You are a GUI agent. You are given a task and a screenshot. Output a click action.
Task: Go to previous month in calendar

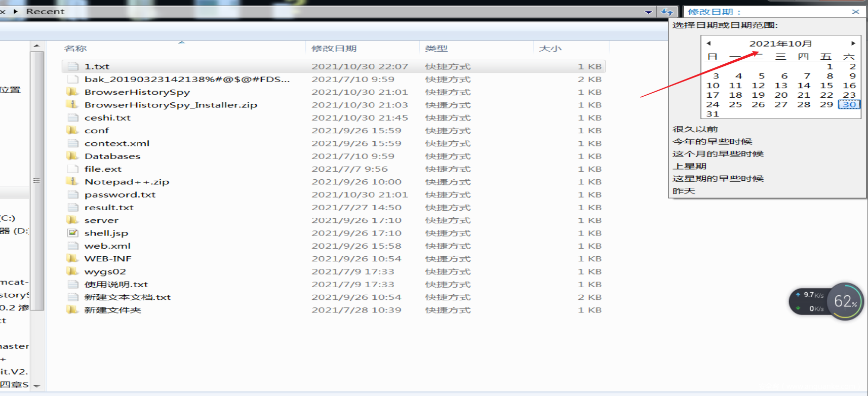tap(708, 44)
